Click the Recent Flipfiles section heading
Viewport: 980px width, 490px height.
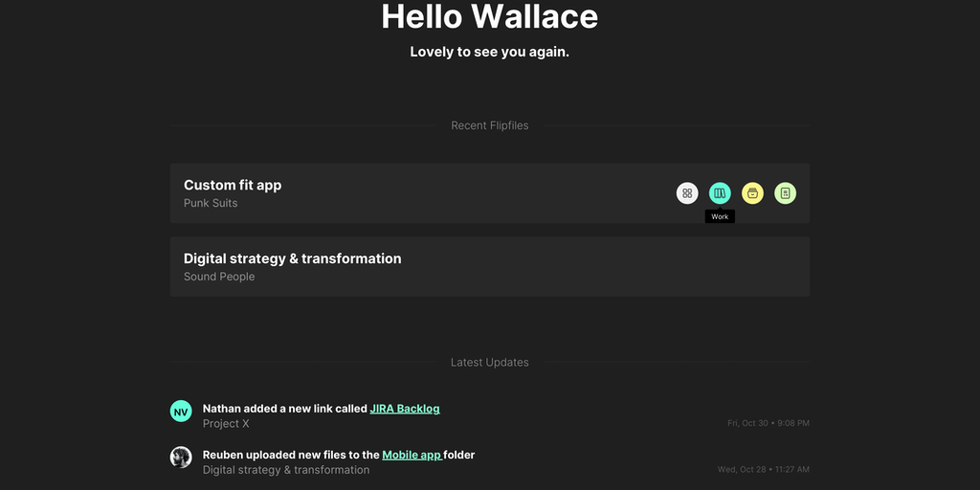pos(490,125)
